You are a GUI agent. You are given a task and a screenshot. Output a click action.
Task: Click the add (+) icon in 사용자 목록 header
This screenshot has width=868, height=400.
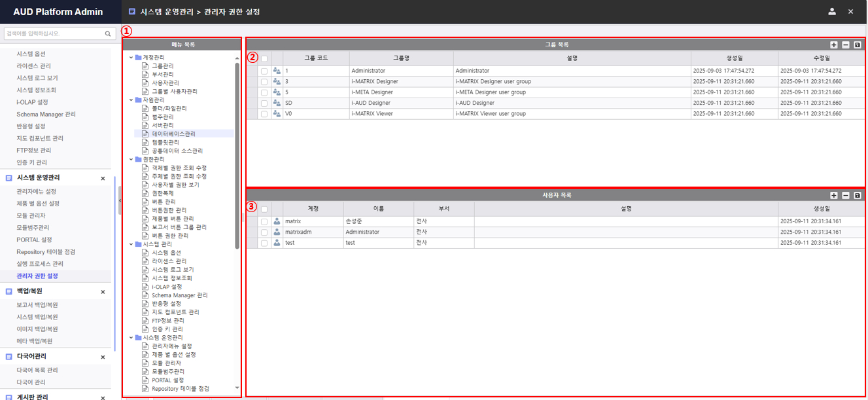pyautogui.click(x=833, y=196)
